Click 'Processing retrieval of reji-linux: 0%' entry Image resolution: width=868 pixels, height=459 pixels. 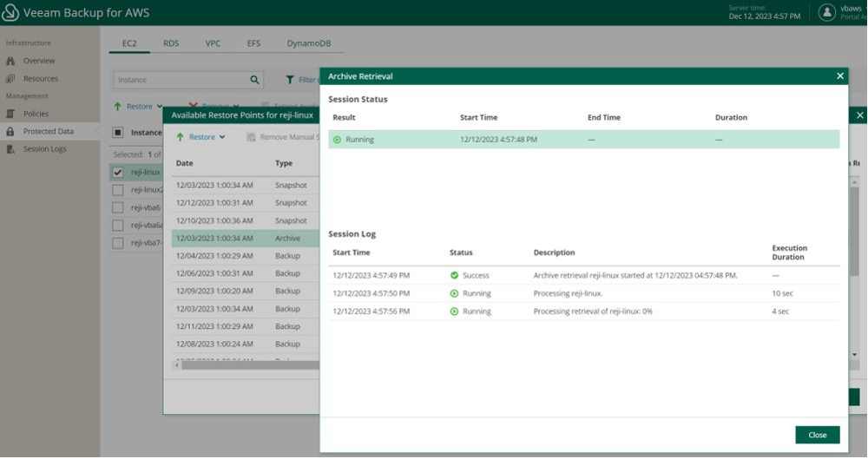tap(592, 311)
